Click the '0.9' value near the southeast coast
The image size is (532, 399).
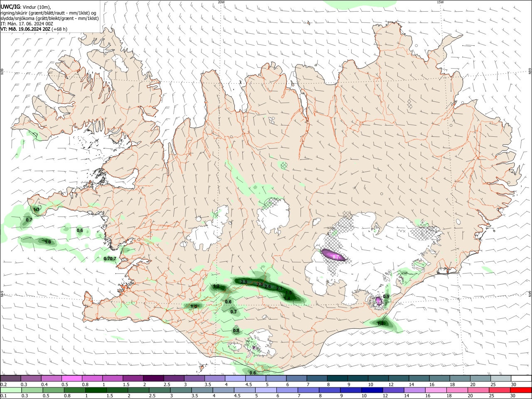(x=386, y=296)
